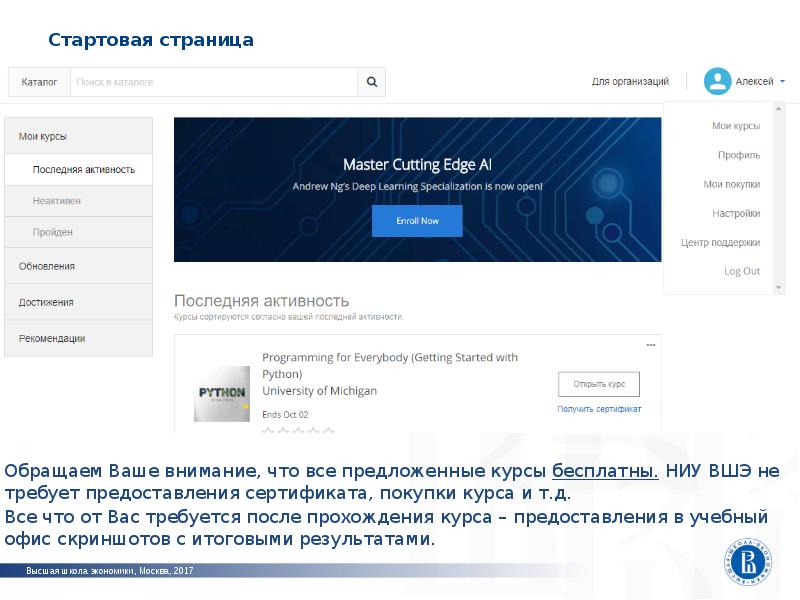Screen dimensions: 800x600
Task: Click the Алексей user avatar icon
Action: click(x=717, y=82)
